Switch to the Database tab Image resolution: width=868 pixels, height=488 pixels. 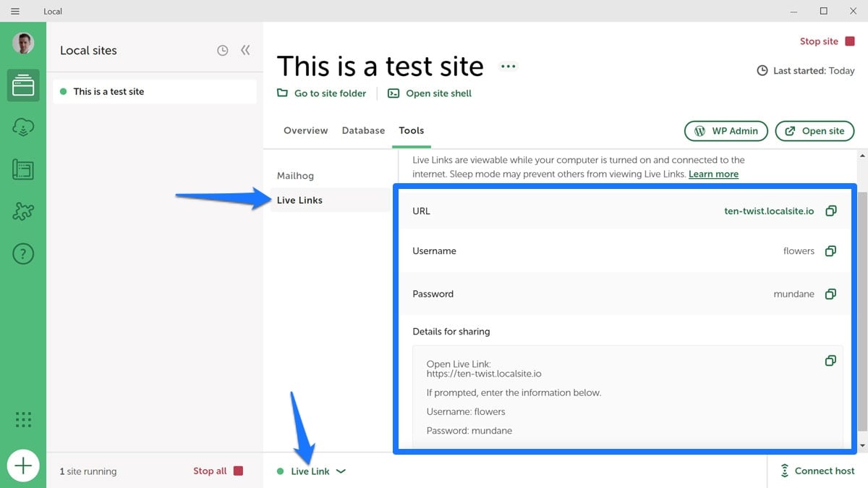pyautogui.click(x=363, y=130)
